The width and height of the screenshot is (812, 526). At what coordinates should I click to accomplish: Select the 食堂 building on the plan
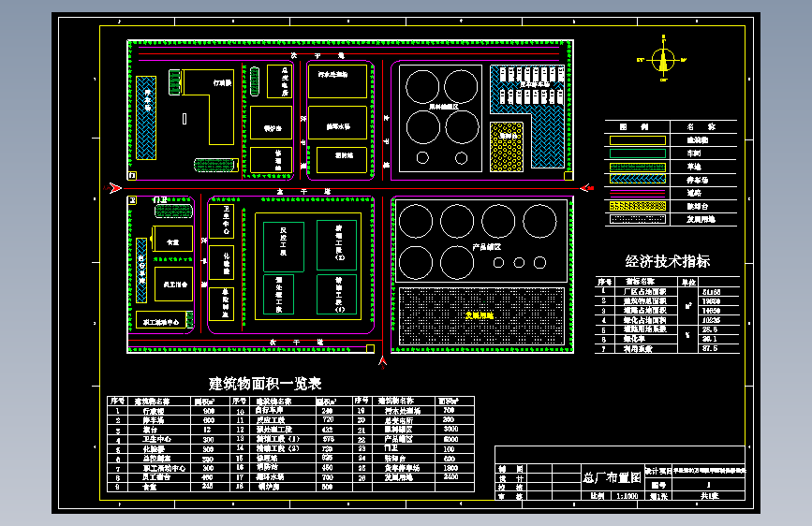[x=173, y=239]
